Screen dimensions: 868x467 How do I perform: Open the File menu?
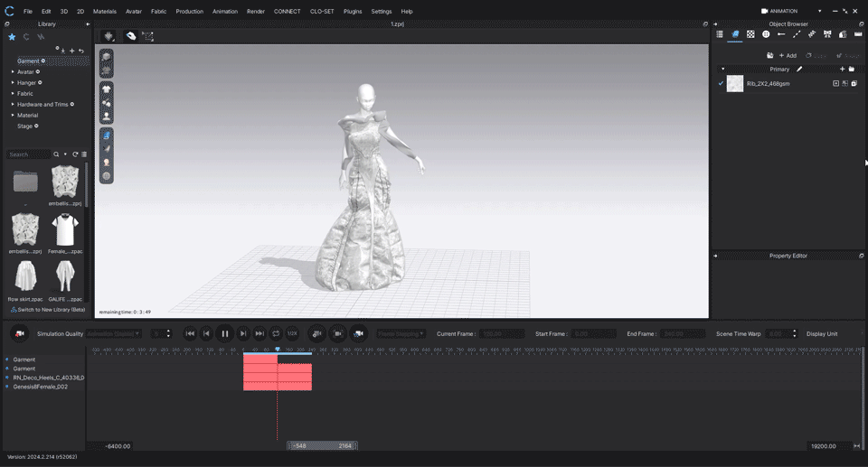tap(28, 11)
